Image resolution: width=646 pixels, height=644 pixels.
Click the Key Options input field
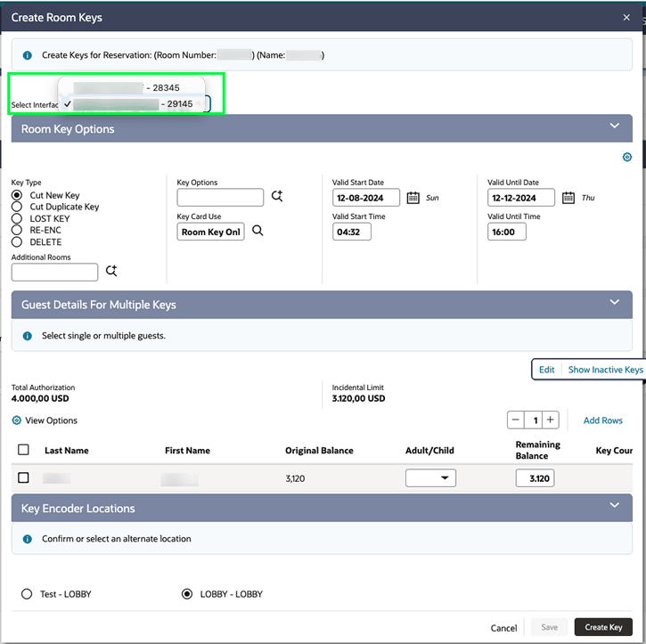tap(220, 197)
